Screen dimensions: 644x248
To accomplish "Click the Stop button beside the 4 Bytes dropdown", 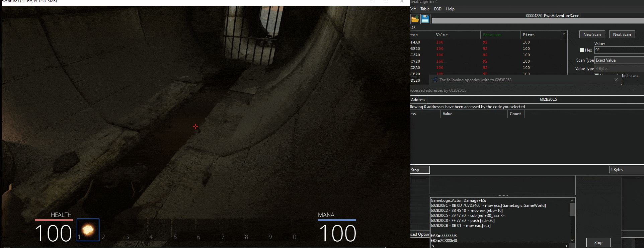I will click(420, 170).
